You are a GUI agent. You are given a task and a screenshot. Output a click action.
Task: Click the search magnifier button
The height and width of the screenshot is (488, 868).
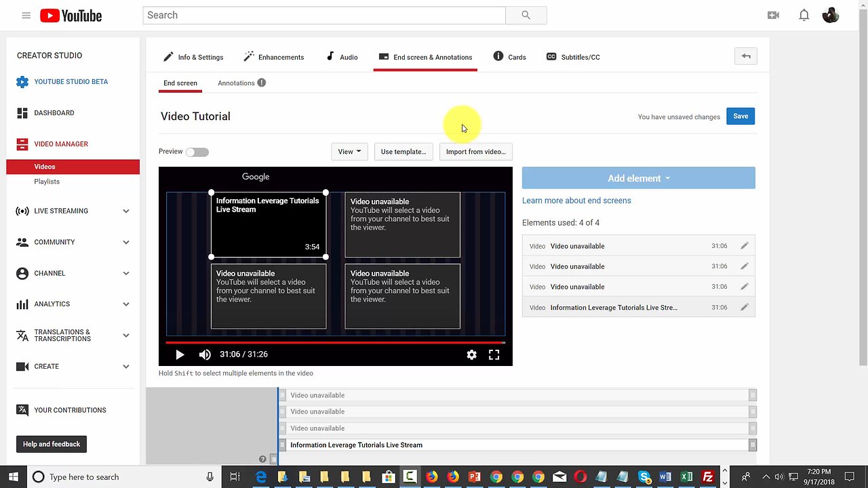click(526, 15)
